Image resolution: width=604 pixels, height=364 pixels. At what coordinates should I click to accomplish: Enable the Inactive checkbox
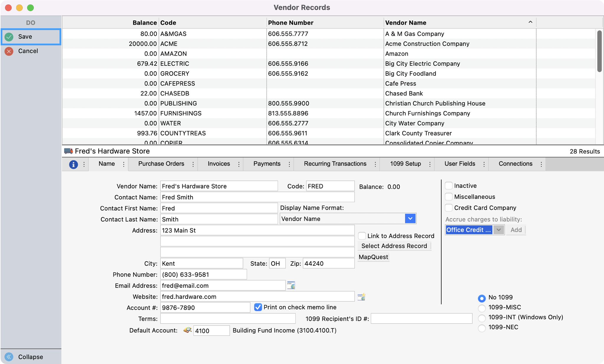(449, 186)
